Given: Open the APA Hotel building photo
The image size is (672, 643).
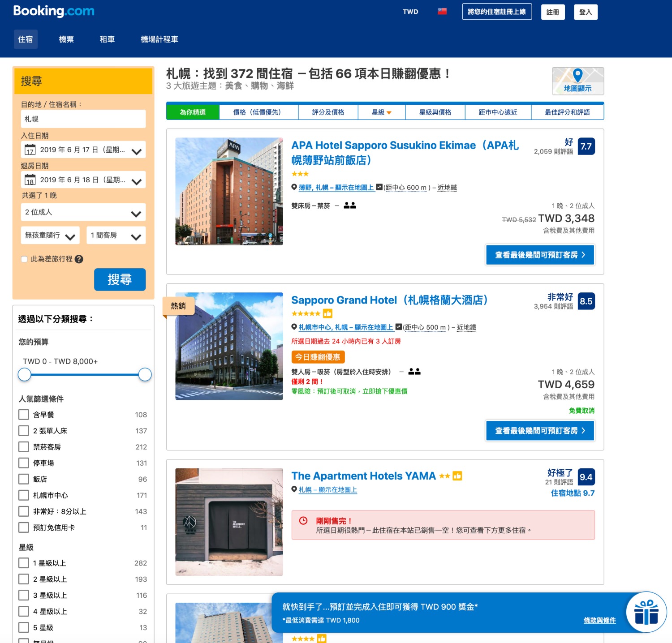Looking at the screenshot, I should click(x=229, y=191).
